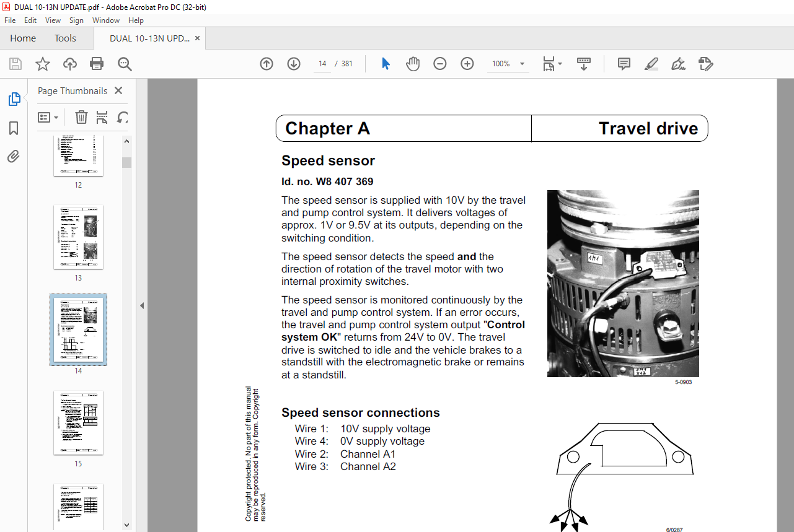Screen dimensions: 794x532
Task: Switch to the Home tab
Action: (23, 38)
